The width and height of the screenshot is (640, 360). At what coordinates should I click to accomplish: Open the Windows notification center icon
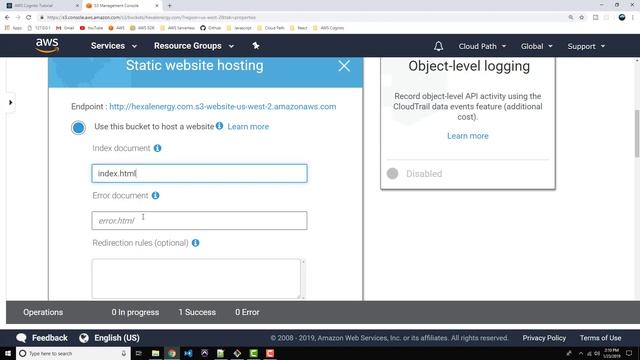(x=629, y=353)
